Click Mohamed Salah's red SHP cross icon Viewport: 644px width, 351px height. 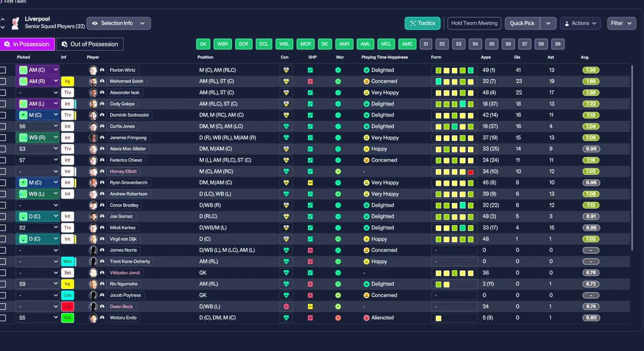pos(310,81)
